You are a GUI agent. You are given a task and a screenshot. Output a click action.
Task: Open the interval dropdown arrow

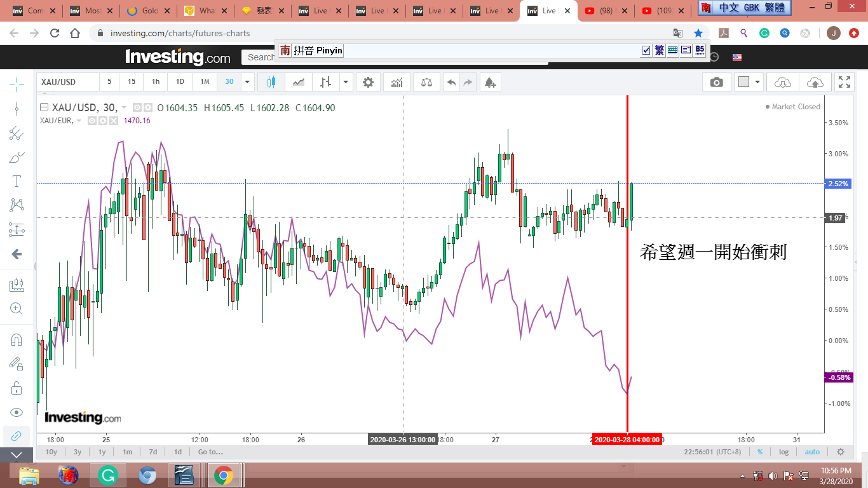[x=248, y=81]
